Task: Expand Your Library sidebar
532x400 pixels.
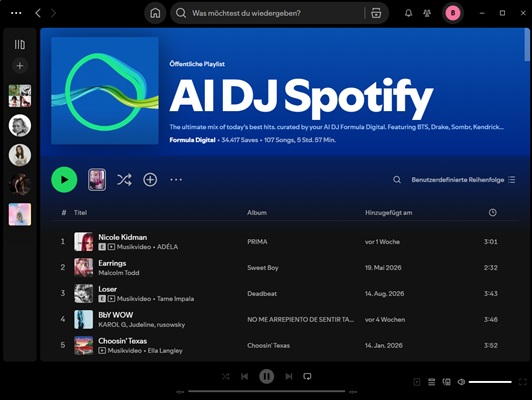Action: point(20,44)
